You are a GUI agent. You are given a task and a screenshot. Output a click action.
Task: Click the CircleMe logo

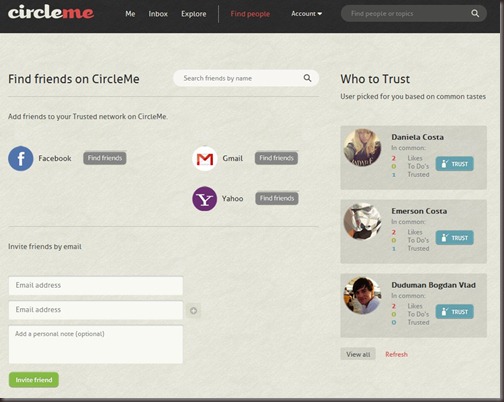51,13
